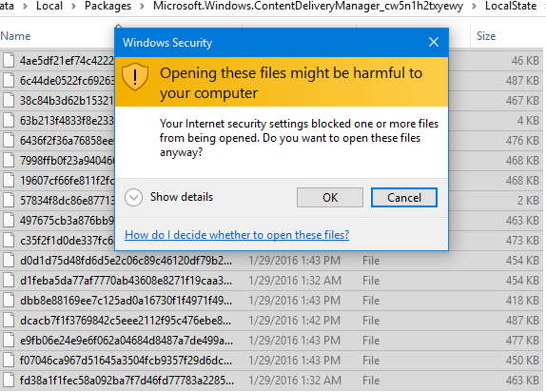Sort files by Name column header

point(15,36)
